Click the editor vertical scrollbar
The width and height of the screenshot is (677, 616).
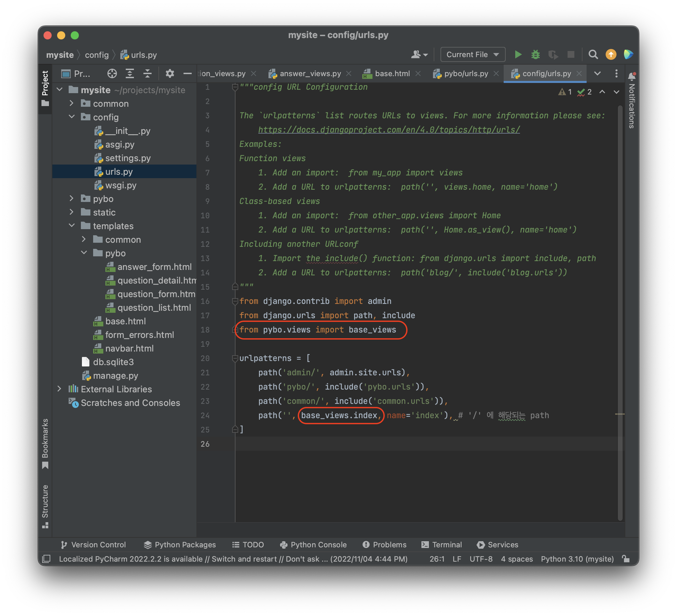click(x=620, y=306)
